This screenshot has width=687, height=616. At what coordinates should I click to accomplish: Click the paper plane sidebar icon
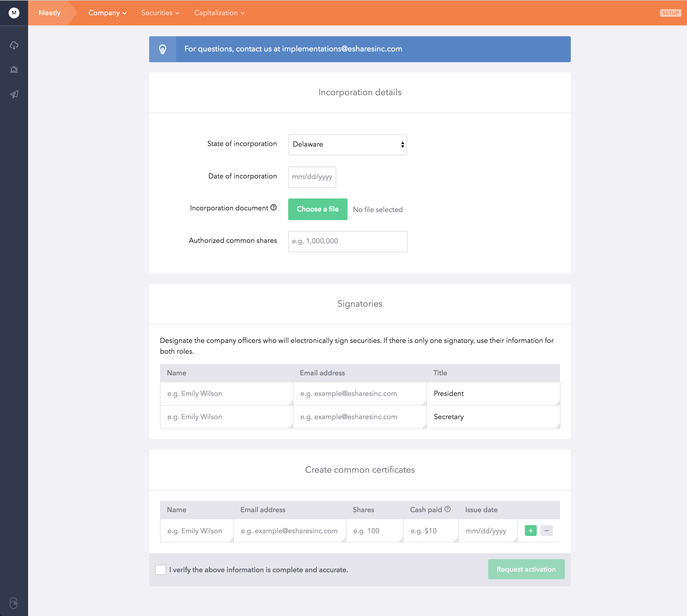tap(14, 94)
